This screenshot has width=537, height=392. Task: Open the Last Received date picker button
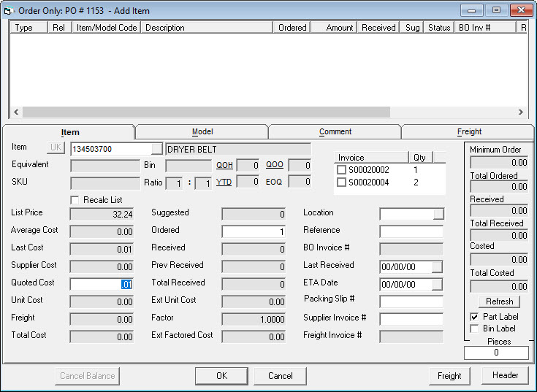(437, 266)
